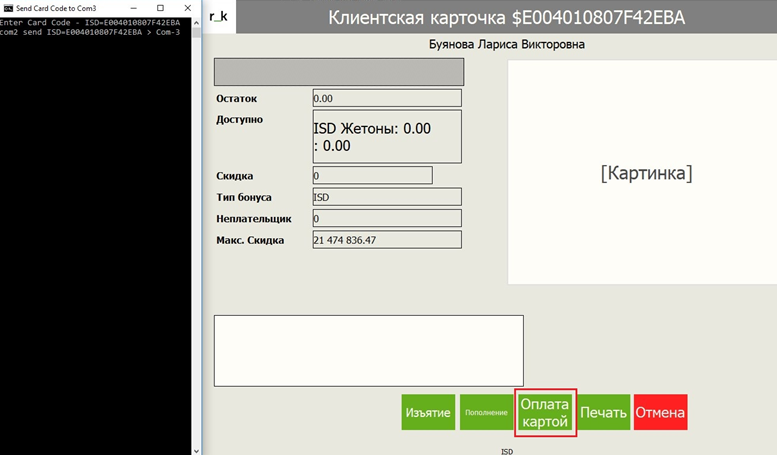Screen dimensions: 777x455
Task: Click the Остаток value field
Action: click(386, 99)
